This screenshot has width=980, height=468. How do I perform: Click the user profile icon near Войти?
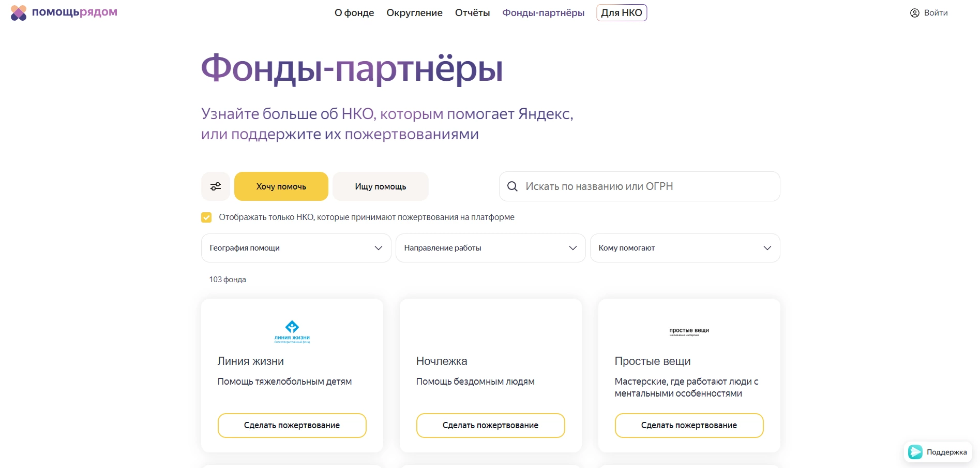[x=914, y=13]
